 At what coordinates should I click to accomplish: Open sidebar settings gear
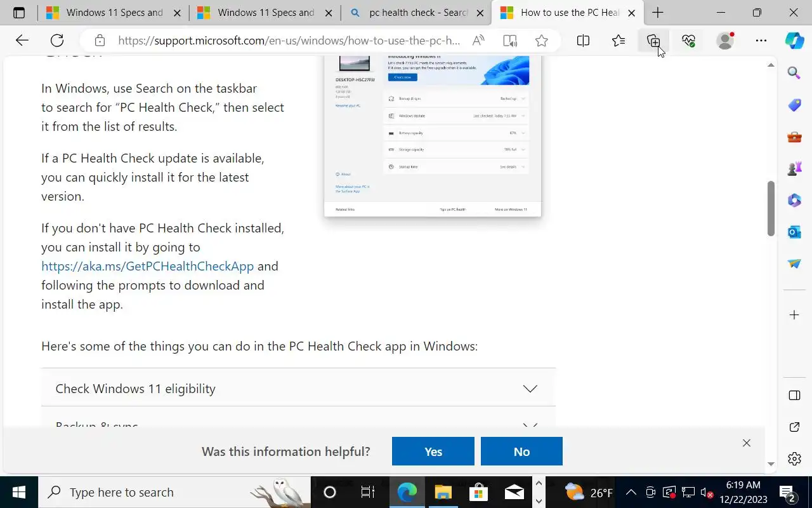click(794, 458)
